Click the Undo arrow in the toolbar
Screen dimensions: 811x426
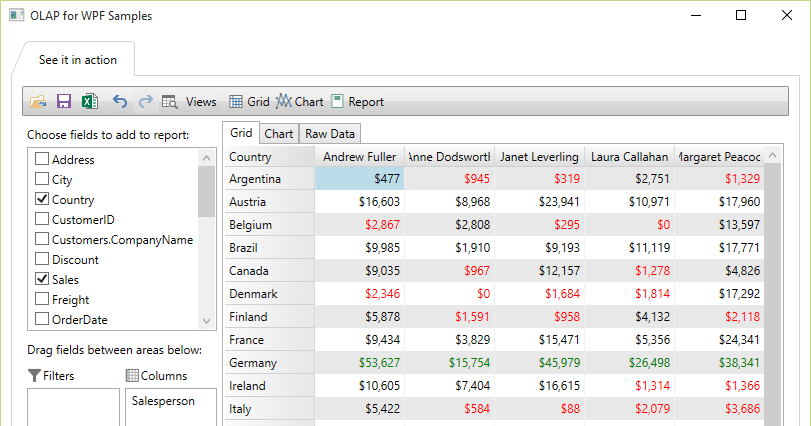(120, 101)
